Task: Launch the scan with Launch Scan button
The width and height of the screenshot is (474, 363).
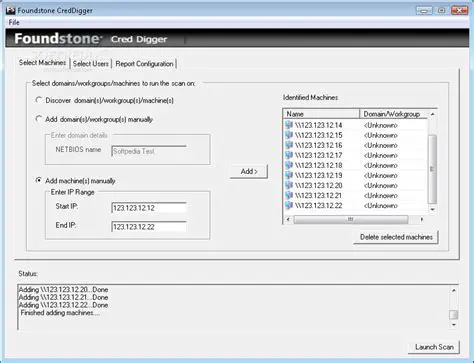Action: coord(434,347)
